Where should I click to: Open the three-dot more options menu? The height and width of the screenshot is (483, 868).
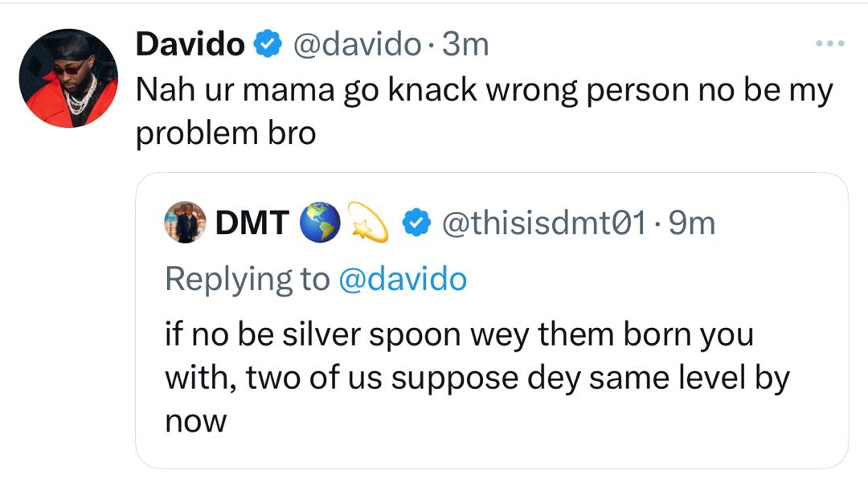pyautogui.click(x=829, y=43)
